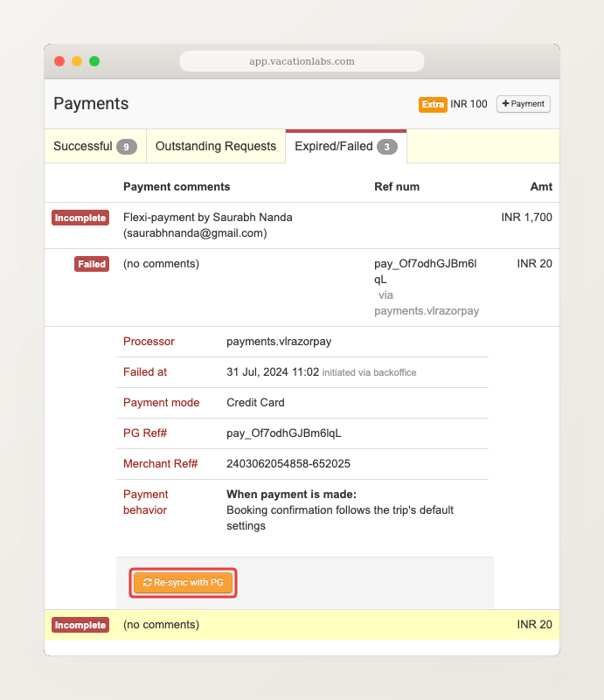
Task: Click the payments.vlrazorpay link
Action: 427,310
